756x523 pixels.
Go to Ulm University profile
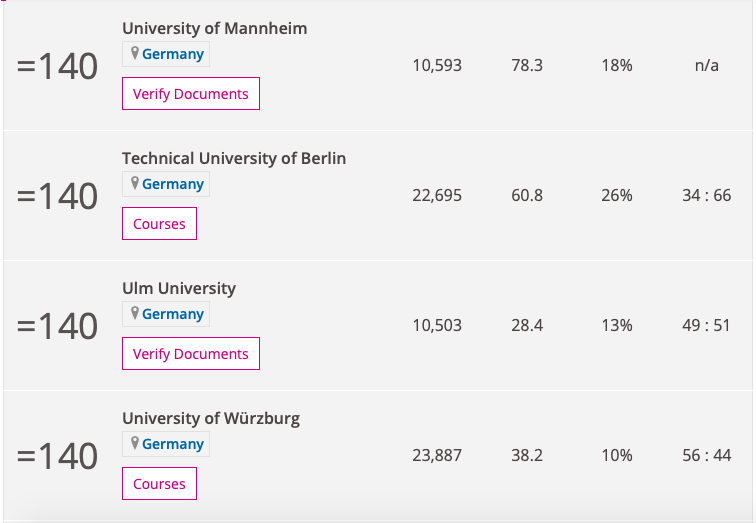point(179,288)
